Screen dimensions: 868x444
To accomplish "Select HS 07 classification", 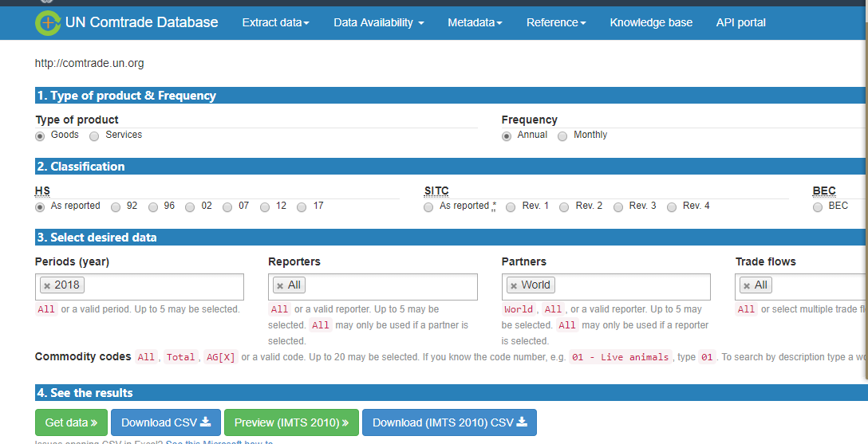I will click(227, 207).
